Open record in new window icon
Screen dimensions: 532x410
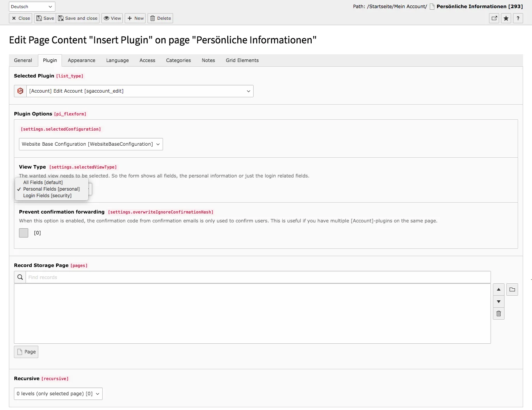pos(494,18)
